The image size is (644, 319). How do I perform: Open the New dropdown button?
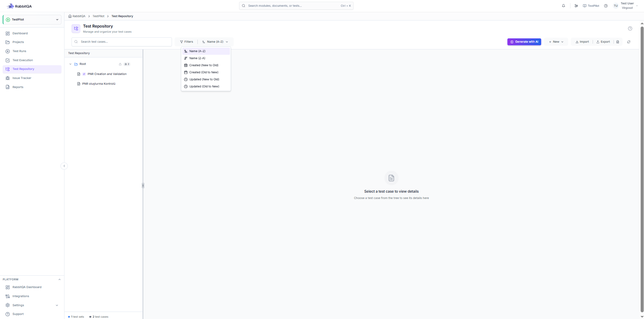(556, 42)
